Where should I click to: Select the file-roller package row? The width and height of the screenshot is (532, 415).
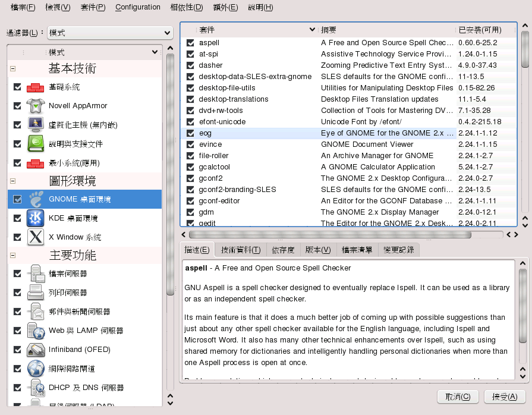[x=349, y=156]
